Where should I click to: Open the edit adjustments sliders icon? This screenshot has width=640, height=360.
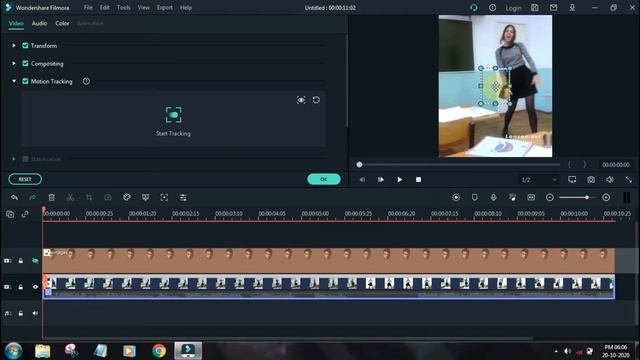[183, 198]
